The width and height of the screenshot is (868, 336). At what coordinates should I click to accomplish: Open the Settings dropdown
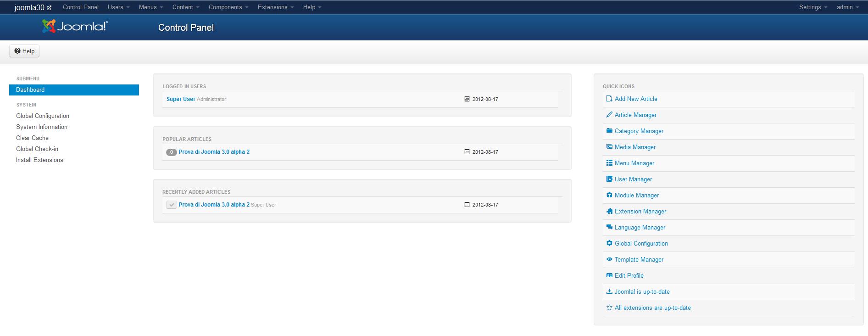(x=813, y=7)
